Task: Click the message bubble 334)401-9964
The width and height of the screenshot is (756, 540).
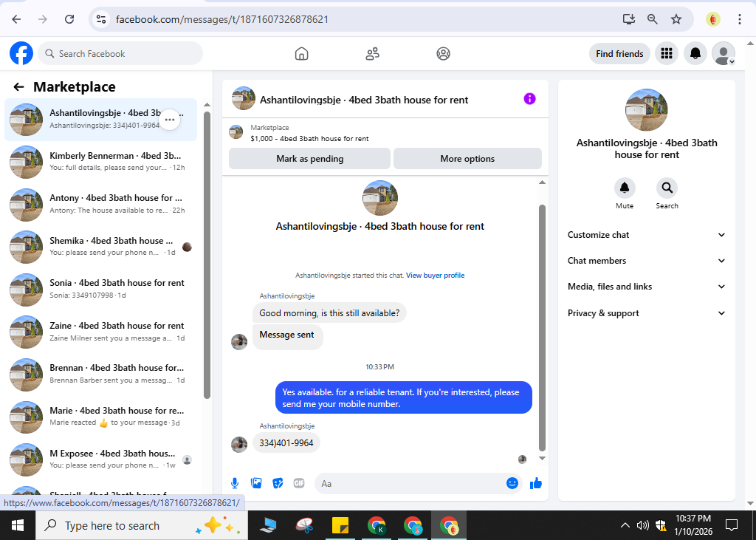Action: coord(286,443)
